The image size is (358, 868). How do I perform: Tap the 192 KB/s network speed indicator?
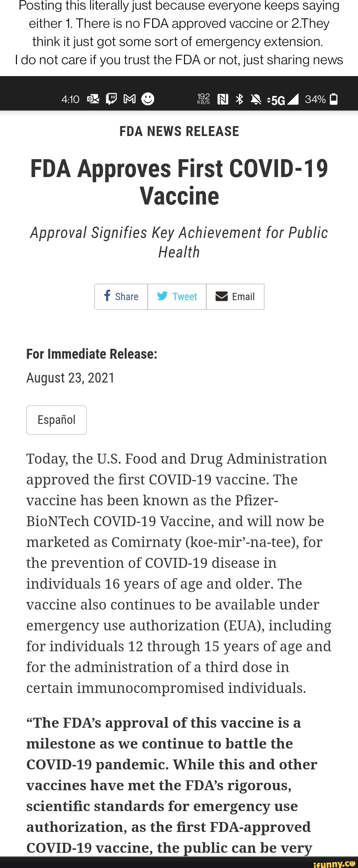pos(203,99)
